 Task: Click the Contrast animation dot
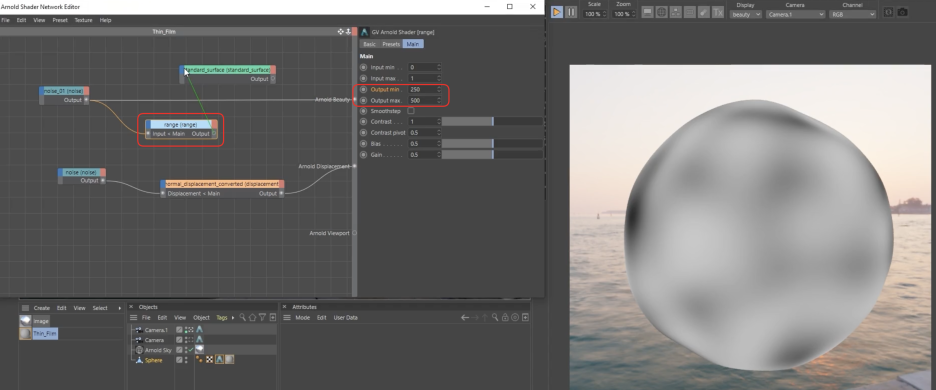(364, 122)
